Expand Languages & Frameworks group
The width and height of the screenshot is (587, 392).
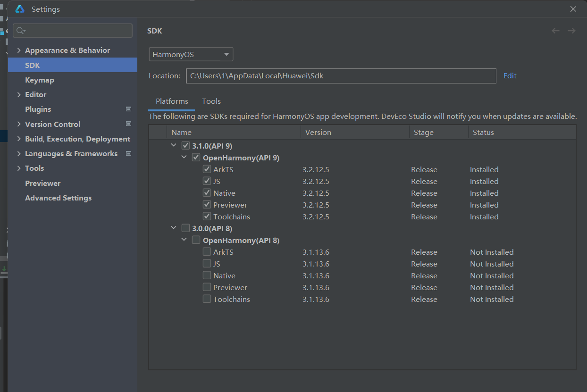pos(19,154)
